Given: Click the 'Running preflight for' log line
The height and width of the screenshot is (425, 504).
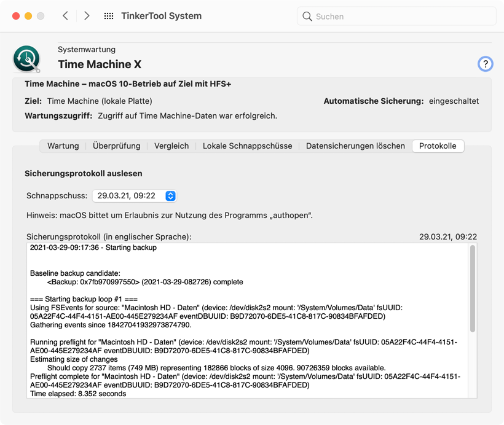Looking at the screenshot, I should (x=243, y=346).
